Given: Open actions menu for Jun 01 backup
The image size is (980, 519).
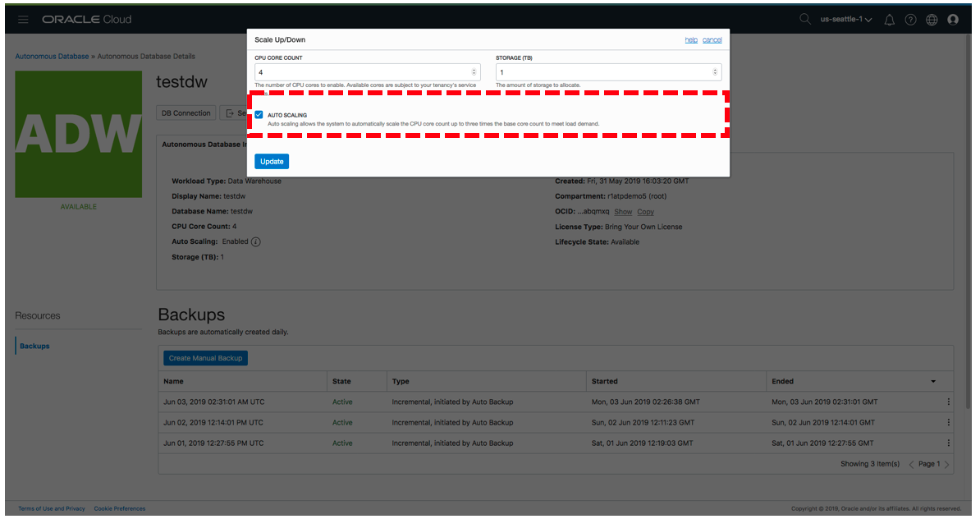Looking at the screenshot, I should pyautogui.click(x=948, y=443).
